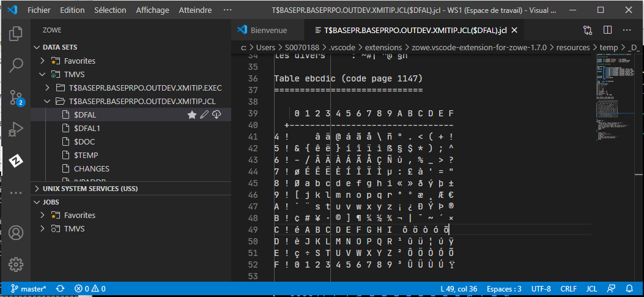
Task: Click the S0070188 breadcrumb segment
Action: [302, 47]
